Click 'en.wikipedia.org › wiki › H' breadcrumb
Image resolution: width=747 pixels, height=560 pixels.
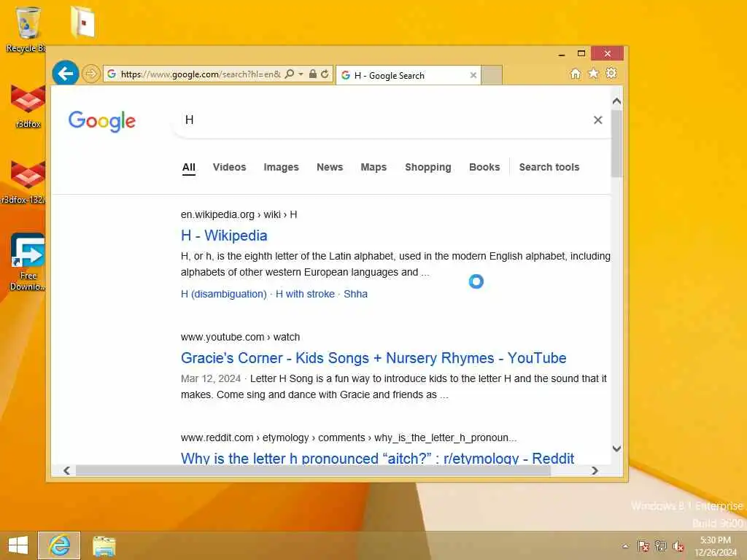239,215
